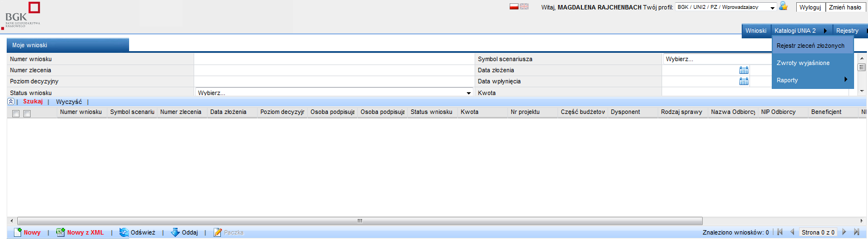Go to next results page

[844, 232]
